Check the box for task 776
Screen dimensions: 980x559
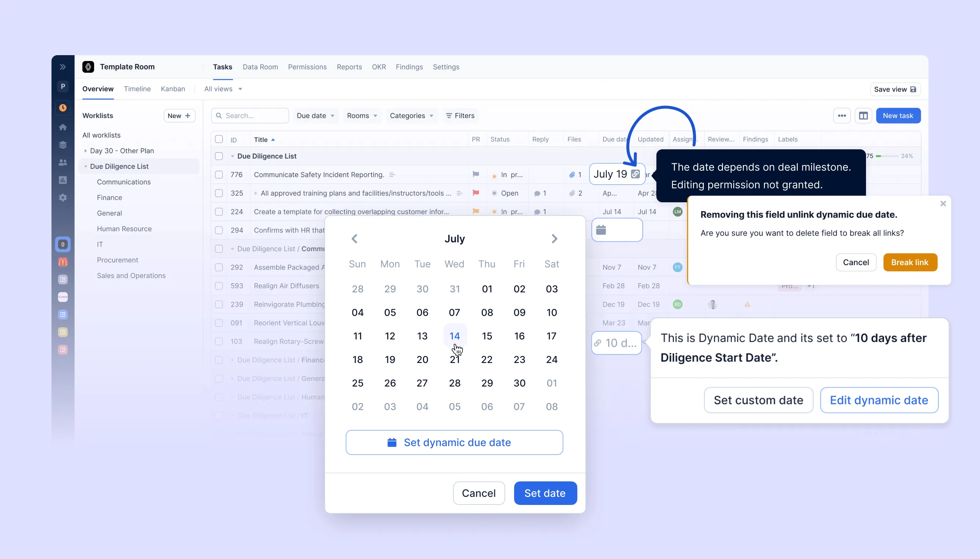coord(219,175)
